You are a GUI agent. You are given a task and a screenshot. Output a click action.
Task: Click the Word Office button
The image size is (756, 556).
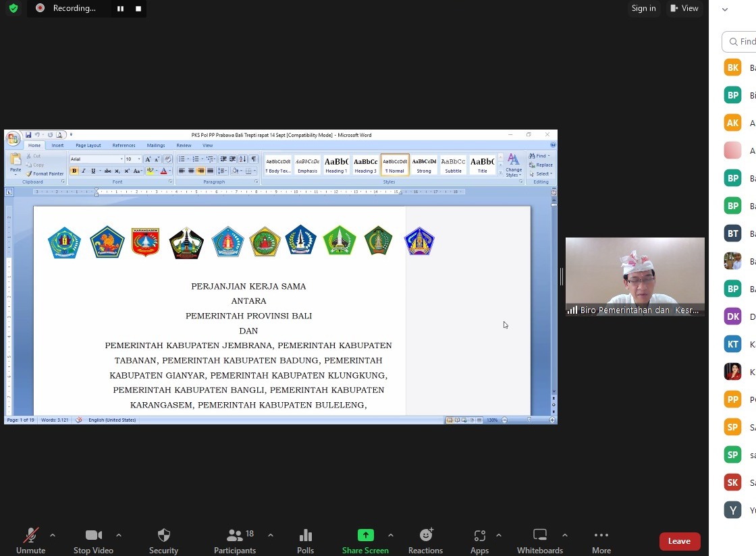pyautogui.click(x=13, y=139)
